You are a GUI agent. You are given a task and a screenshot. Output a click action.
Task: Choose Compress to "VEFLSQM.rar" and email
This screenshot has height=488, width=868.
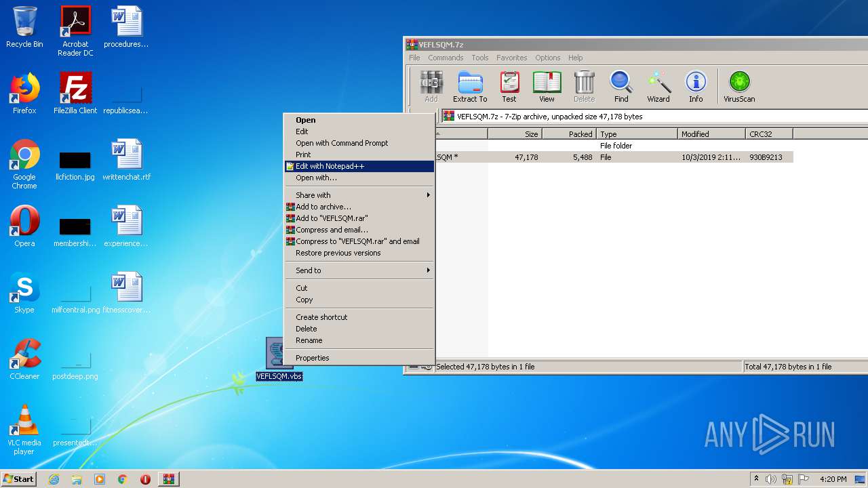(x=359, y=241)
